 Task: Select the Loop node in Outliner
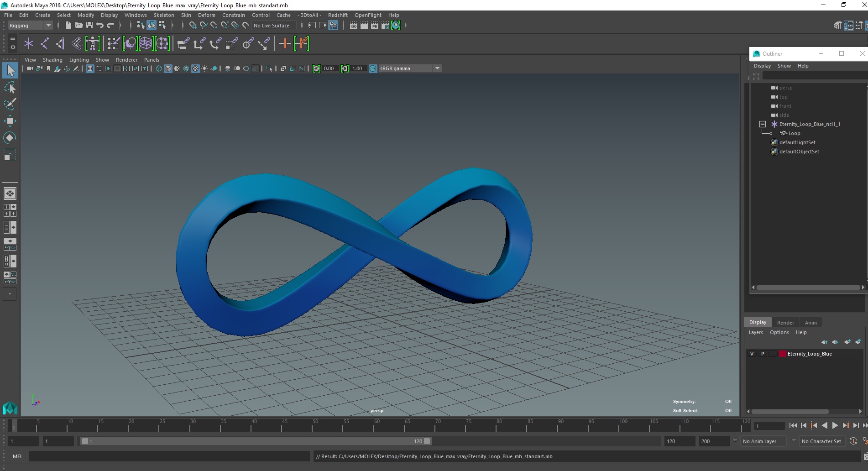click(x=794, y=133)
